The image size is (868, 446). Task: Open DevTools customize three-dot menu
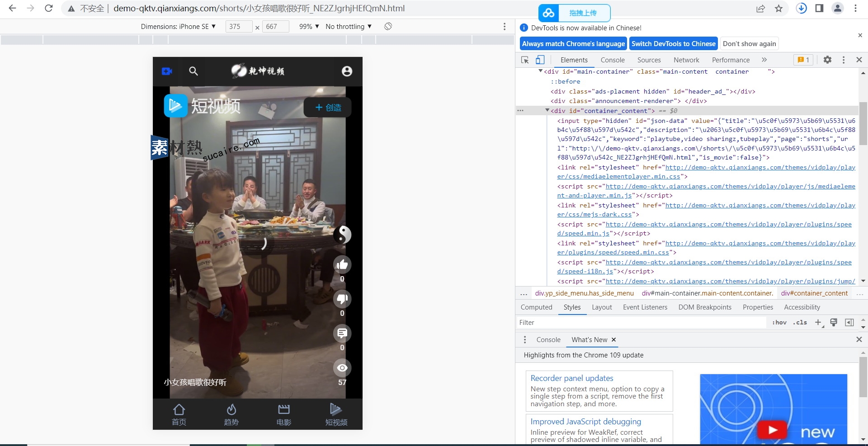(x=843, y=60)
